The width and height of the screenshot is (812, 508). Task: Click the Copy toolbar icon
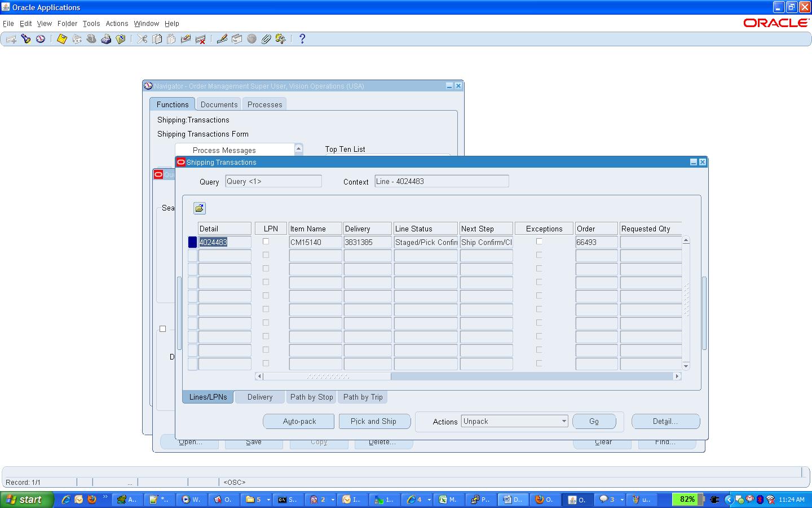(x=157, y=39)
